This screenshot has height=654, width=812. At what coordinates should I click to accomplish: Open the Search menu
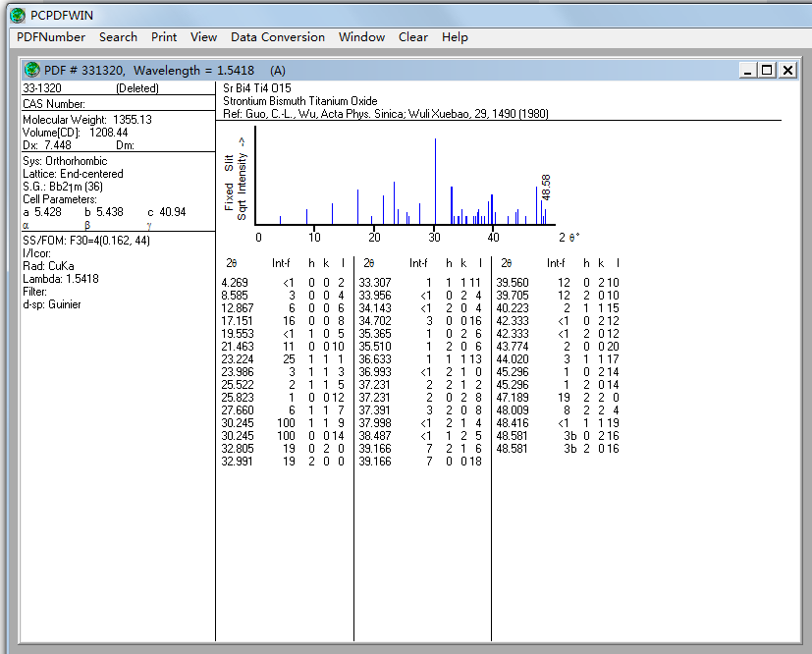(x=118, y=37)
